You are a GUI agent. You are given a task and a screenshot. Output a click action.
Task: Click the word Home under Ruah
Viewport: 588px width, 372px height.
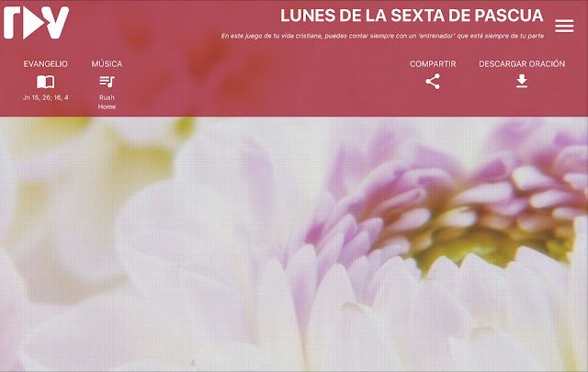pyautogui.click(x=107, y=107)
